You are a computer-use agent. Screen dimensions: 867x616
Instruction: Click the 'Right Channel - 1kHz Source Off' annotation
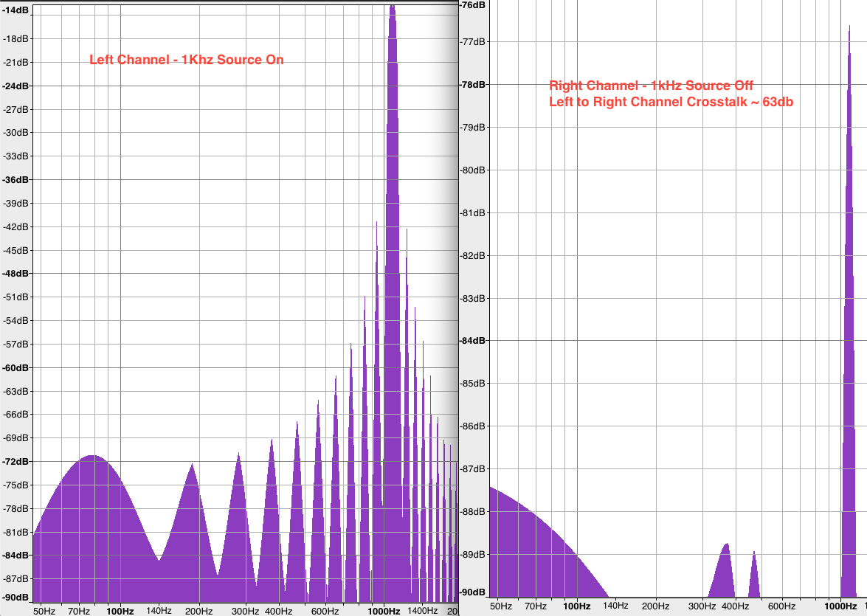(651, 85)
